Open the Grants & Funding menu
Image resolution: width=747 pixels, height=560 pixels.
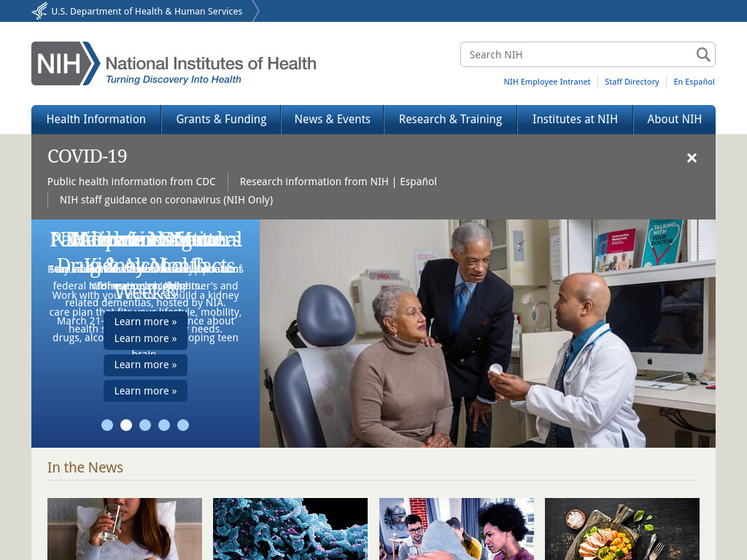222,119
